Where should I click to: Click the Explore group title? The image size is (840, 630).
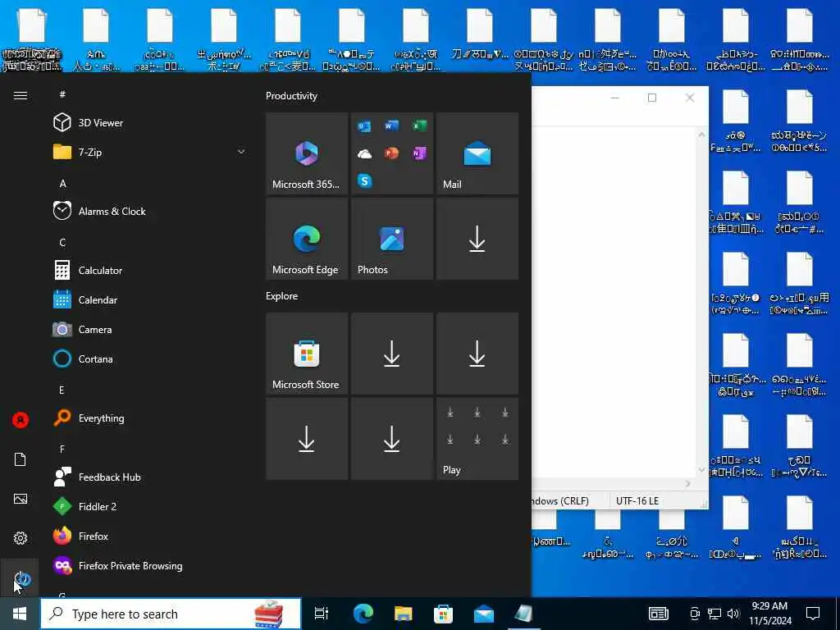[282, 296]
